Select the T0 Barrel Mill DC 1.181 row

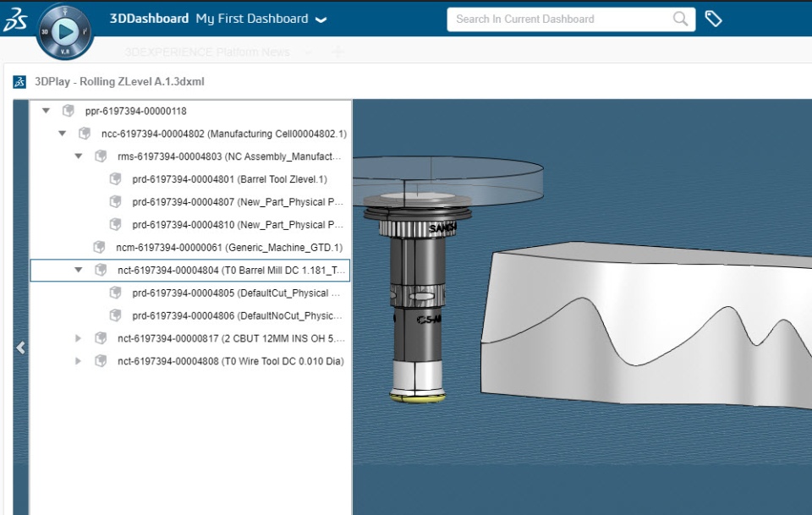[x=190, y=270]
